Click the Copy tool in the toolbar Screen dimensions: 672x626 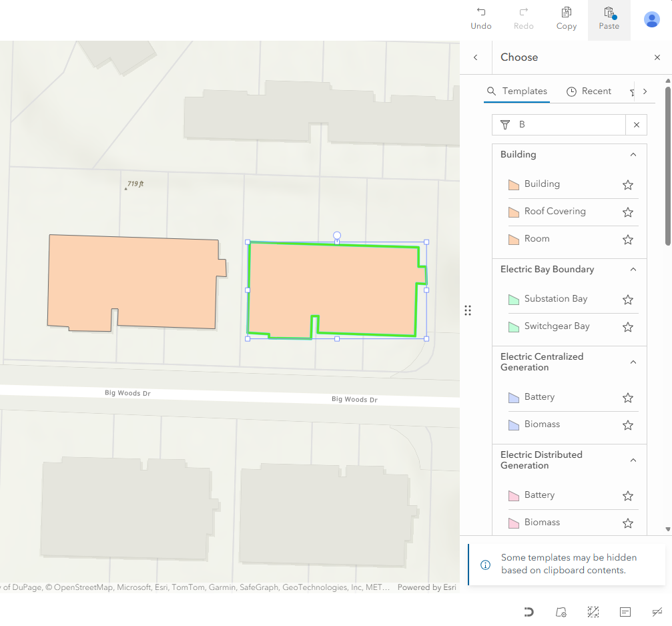tap(566, 19)
